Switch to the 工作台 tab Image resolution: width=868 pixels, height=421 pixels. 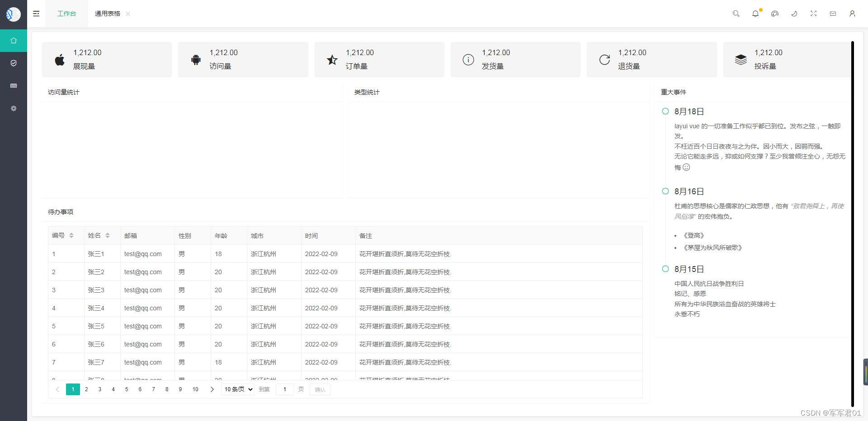tap(66, 14)
